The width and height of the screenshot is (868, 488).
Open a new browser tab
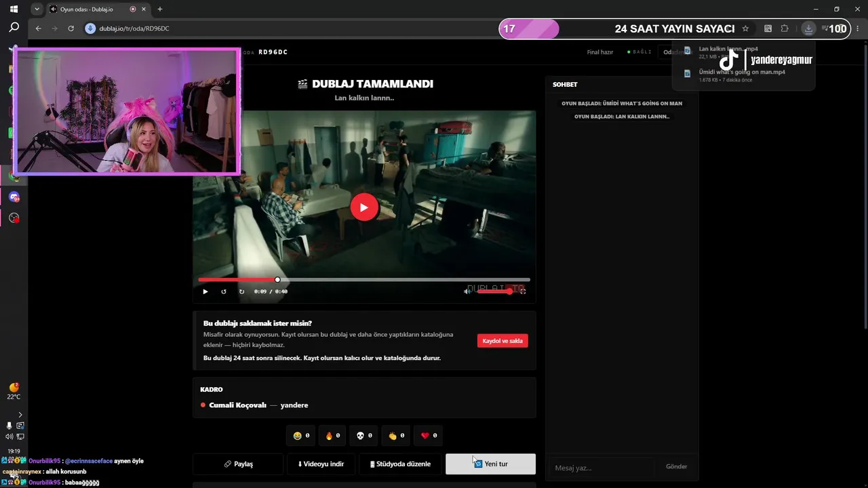(x=160, y=9)
